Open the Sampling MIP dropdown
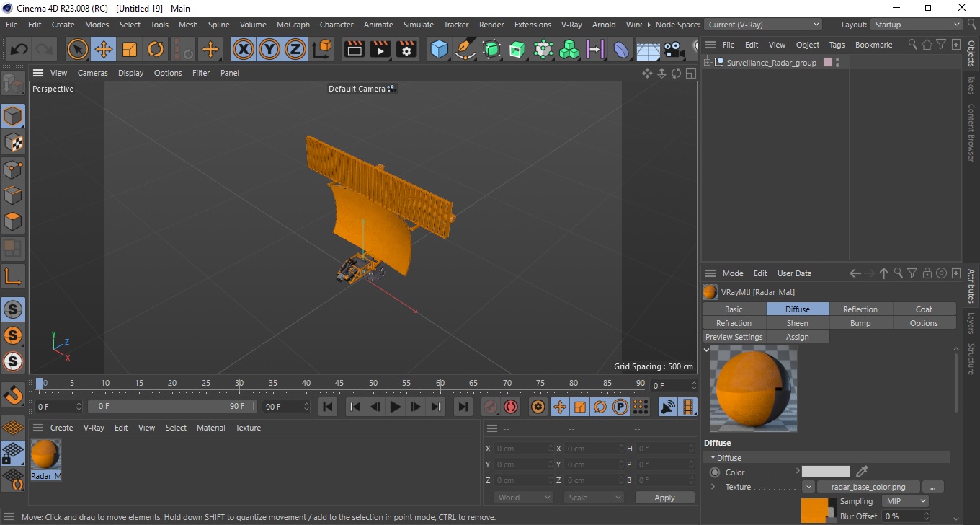This screenshot has height=525, width=980. click(x=905, y=501)
